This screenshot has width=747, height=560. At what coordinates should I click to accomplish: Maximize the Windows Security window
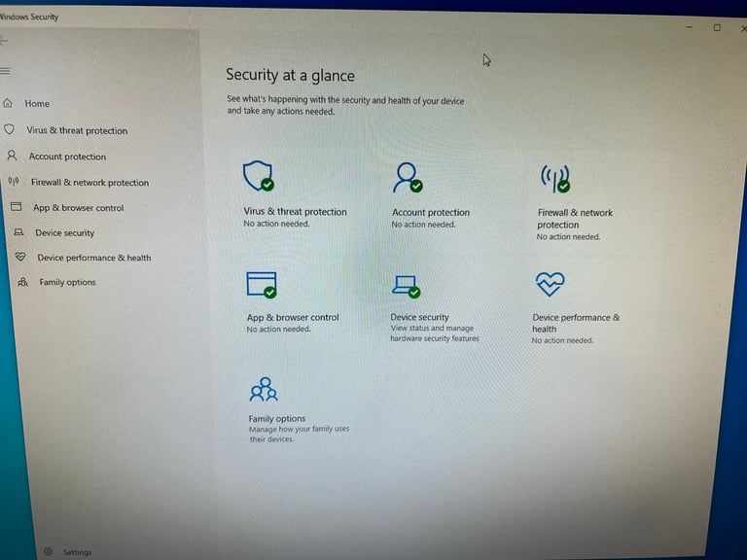click(717, 27)
